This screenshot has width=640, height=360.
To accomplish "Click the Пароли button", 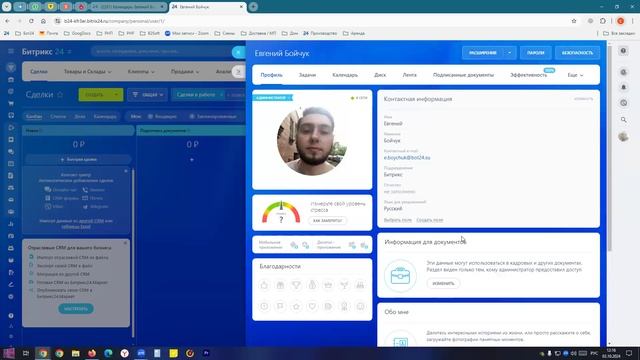I will point(535,53).
